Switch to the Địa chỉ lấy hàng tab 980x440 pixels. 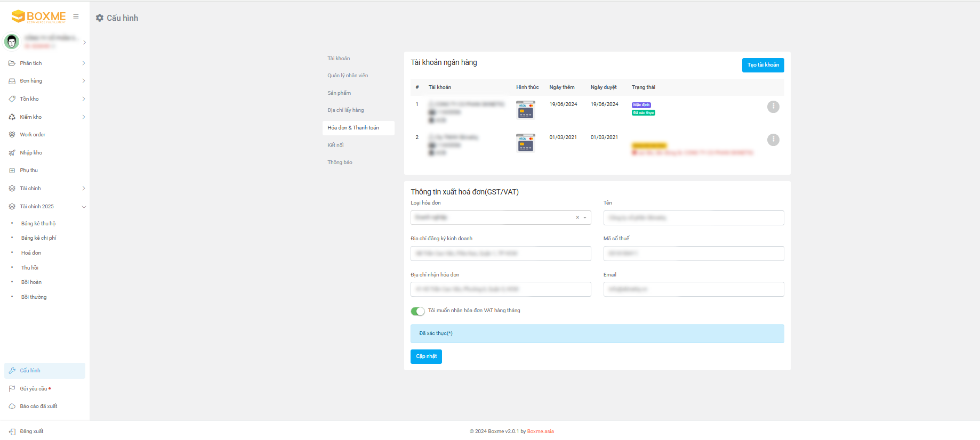tap(346, 110)
